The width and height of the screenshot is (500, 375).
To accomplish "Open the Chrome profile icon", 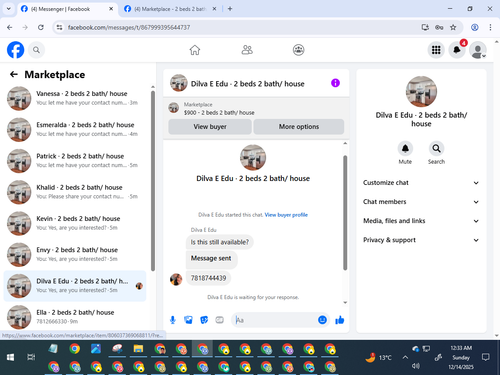I will tap(475, 27).
